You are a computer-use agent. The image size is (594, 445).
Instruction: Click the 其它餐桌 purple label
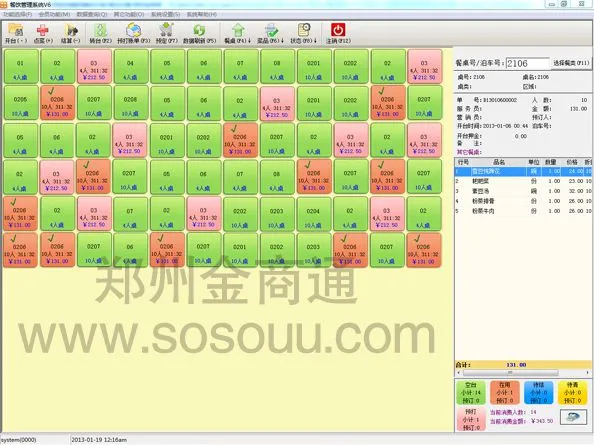point(469,152)
